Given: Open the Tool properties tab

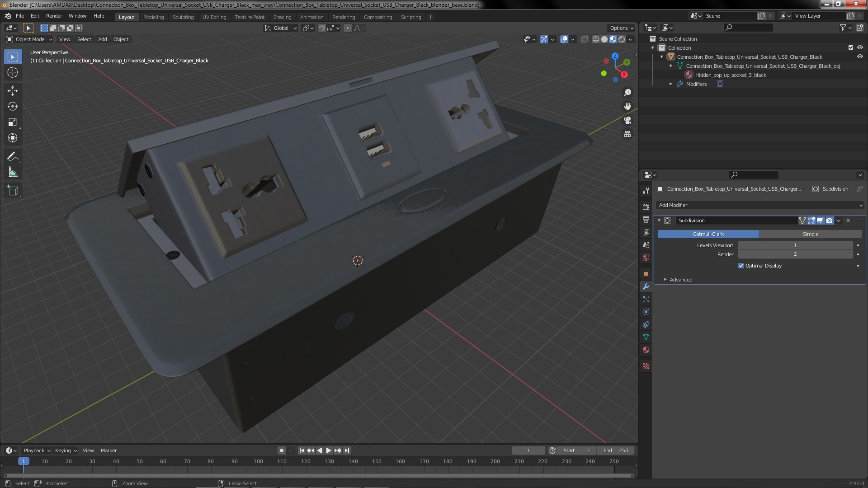Looking at the screenshot, I should [x=646, y=191].
